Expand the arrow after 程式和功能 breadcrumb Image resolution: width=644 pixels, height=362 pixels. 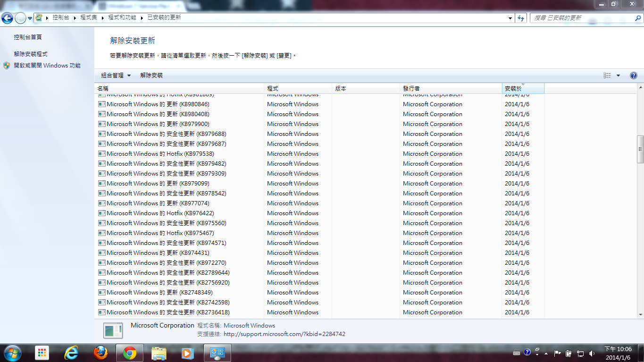click(142, 17)
